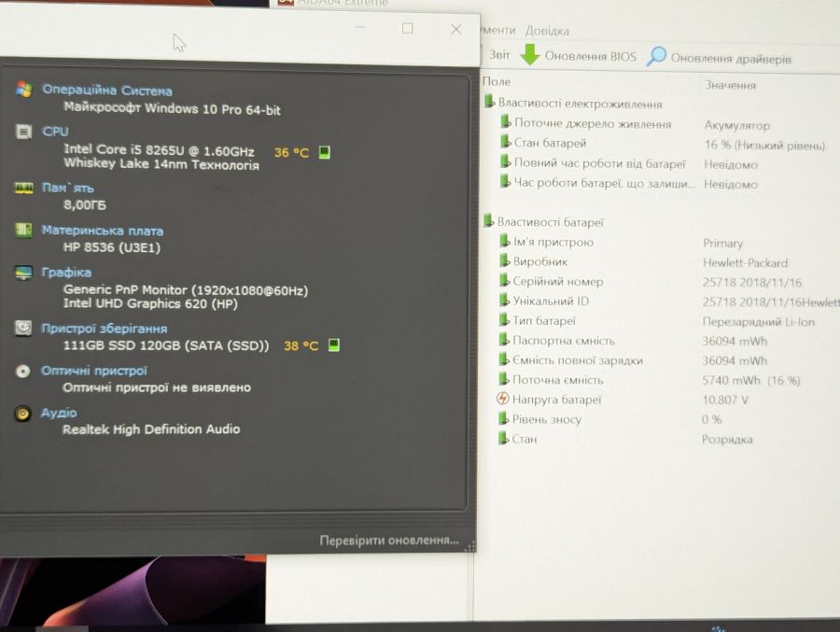
Task: Click the monitor icon beside Графіка
Action: (x=23, y=273)
